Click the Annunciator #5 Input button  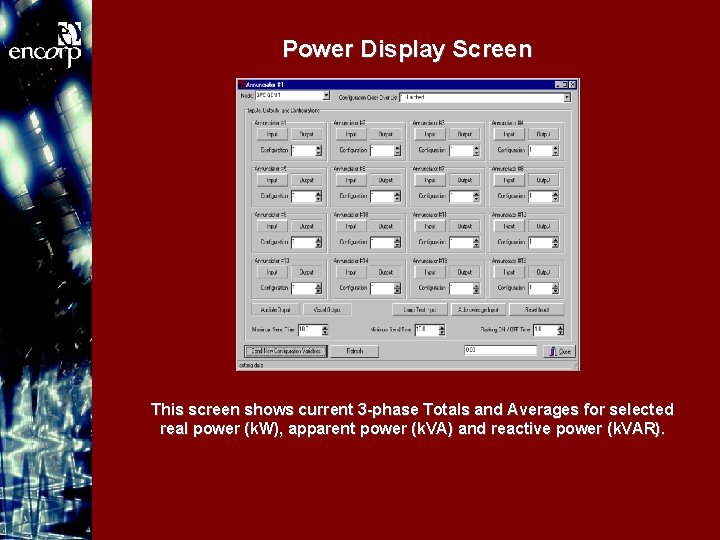coord(272,180)
